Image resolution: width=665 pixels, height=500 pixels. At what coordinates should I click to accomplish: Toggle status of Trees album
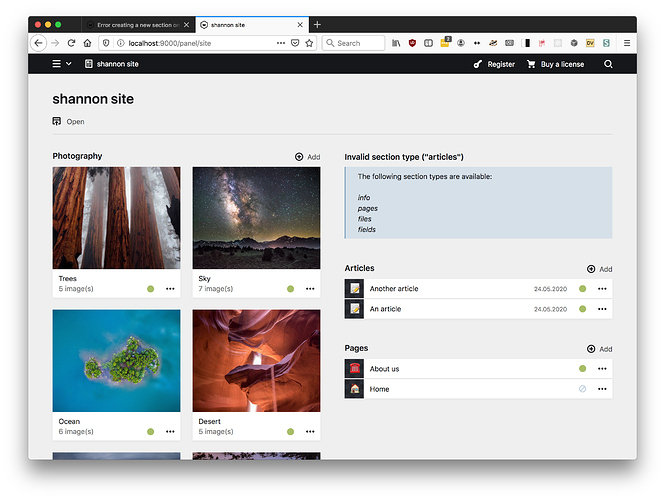coord(151,289)
